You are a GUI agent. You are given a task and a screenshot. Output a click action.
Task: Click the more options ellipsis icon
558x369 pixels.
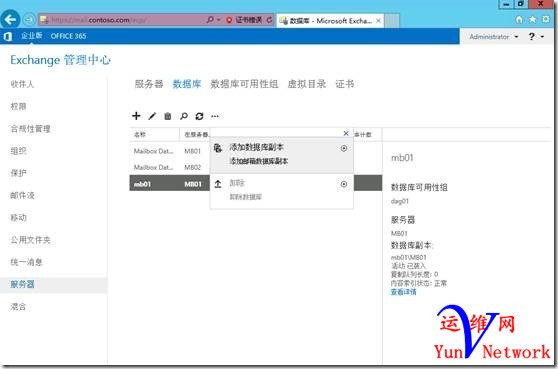(215, 116)
